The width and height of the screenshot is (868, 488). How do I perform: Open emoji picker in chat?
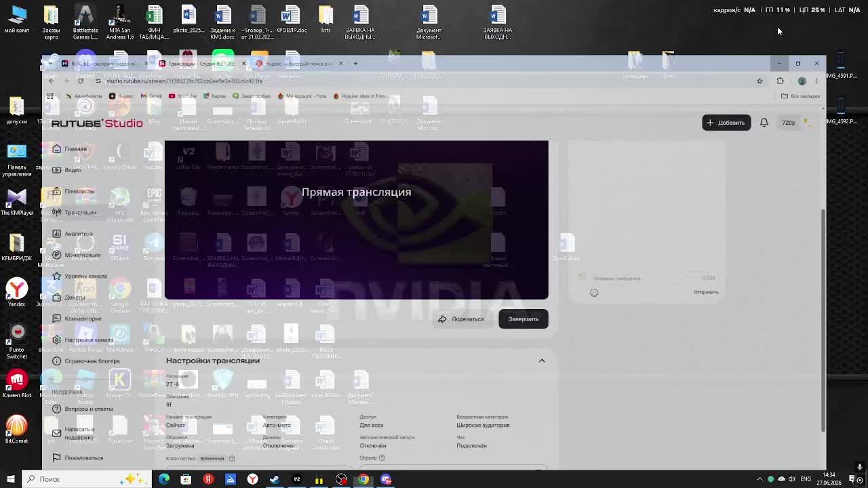pos(594,292)
